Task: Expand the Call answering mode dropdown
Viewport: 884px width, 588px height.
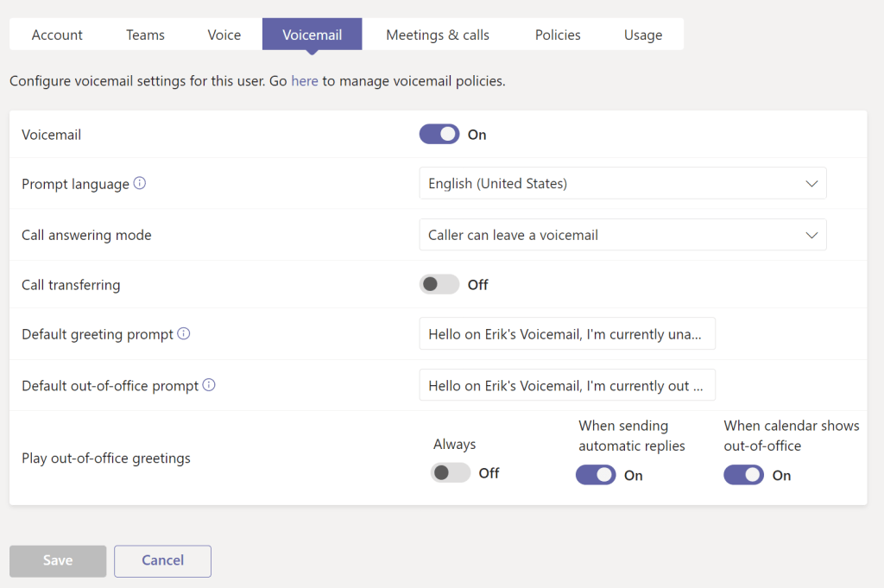Action: pyautogui.click(x=622, y=235)
